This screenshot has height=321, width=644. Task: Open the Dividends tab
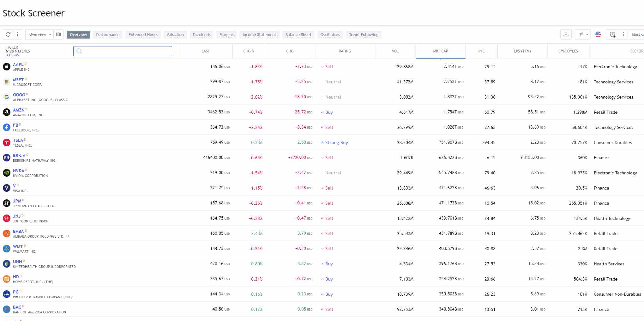coord(202,34)
